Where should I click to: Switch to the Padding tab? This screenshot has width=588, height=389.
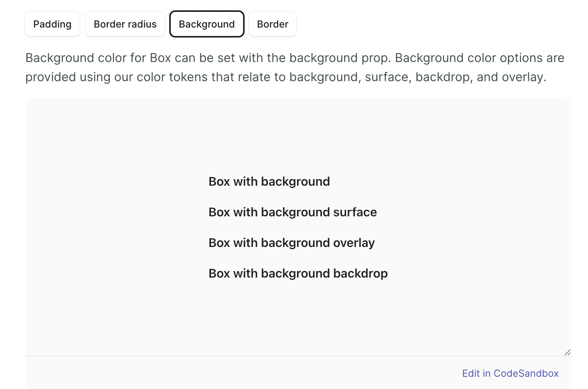pos(52,24)
